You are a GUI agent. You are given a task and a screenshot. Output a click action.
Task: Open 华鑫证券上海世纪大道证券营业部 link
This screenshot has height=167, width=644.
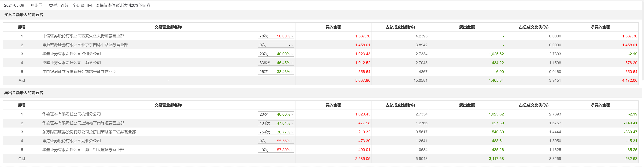pos(83,150)
